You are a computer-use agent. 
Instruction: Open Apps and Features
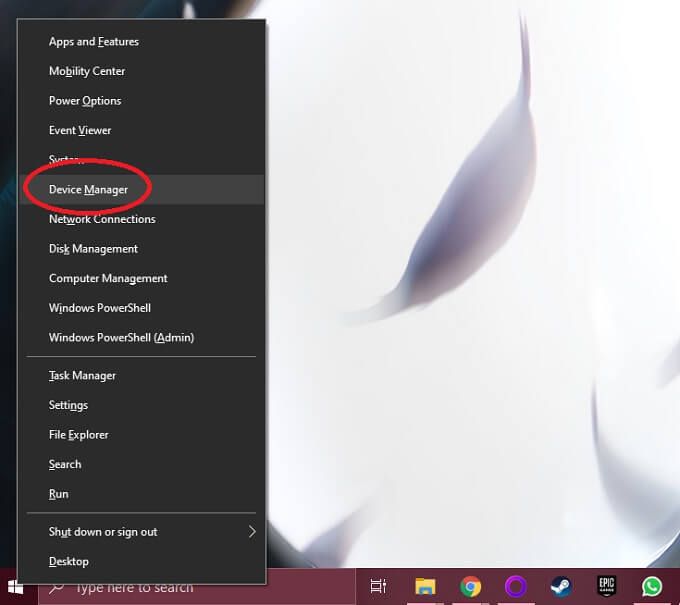pos(141,42)
